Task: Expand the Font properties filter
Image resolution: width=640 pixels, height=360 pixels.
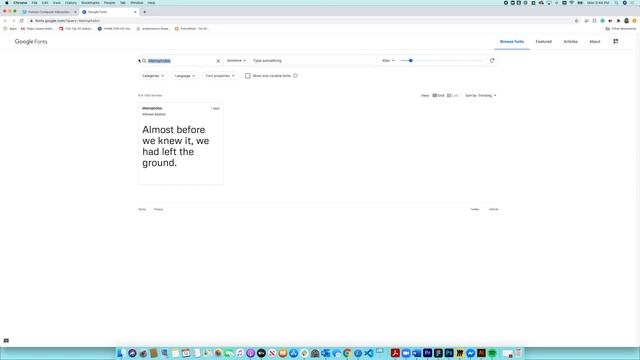Action: coord(220,76)
